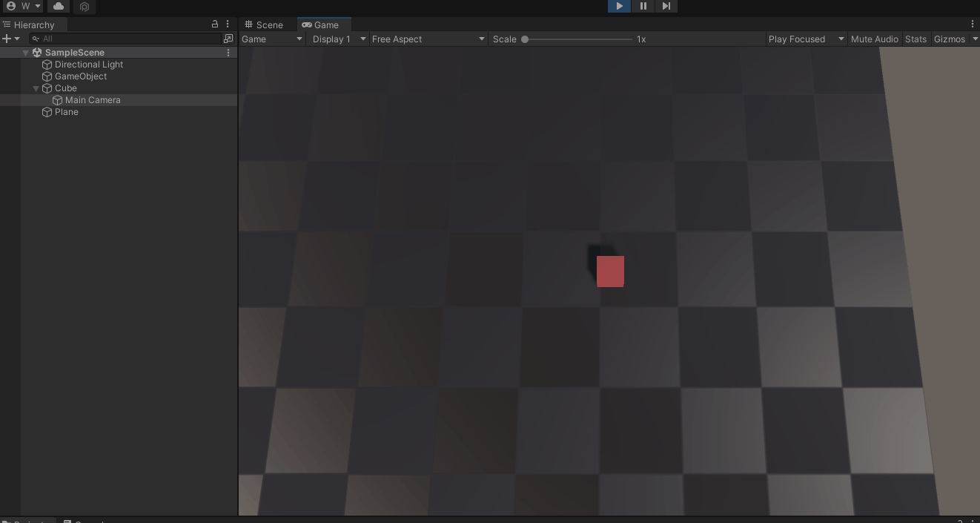The image size is (980, 523).
Task: Open the account dropdown labeled W
Action: tap(23, 6)
